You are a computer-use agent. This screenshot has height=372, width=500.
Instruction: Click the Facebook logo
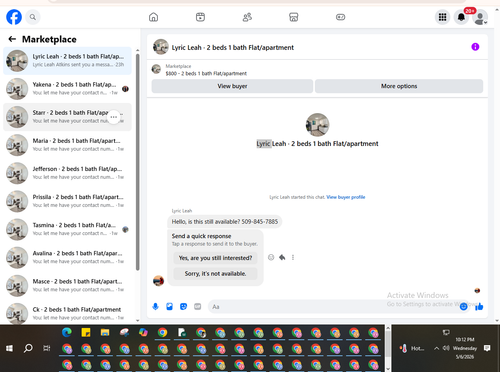point(14,17)
